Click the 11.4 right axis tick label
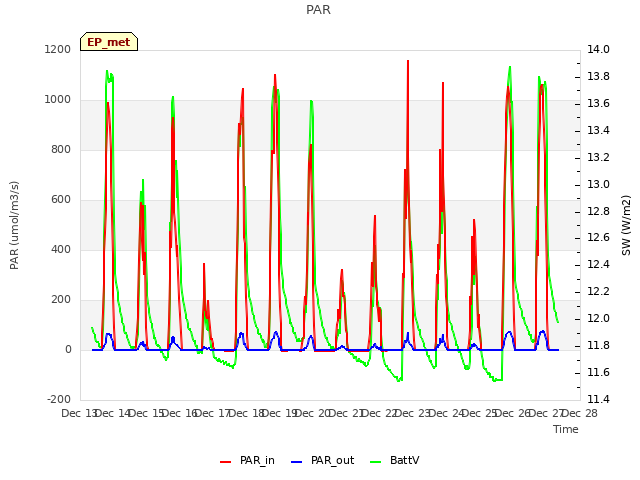Viewport: 640px width, 480px height. (x=598, y=399)
